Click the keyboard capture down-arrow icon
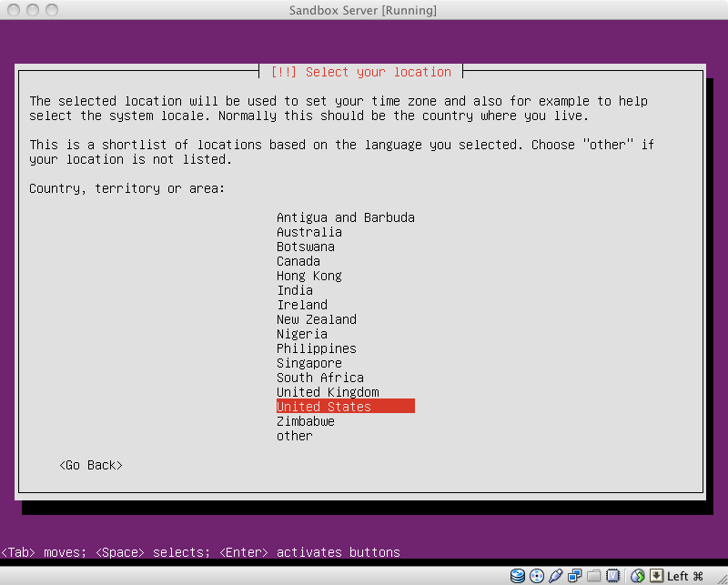The height and width of the screenshot is (585, 728). 656,576
